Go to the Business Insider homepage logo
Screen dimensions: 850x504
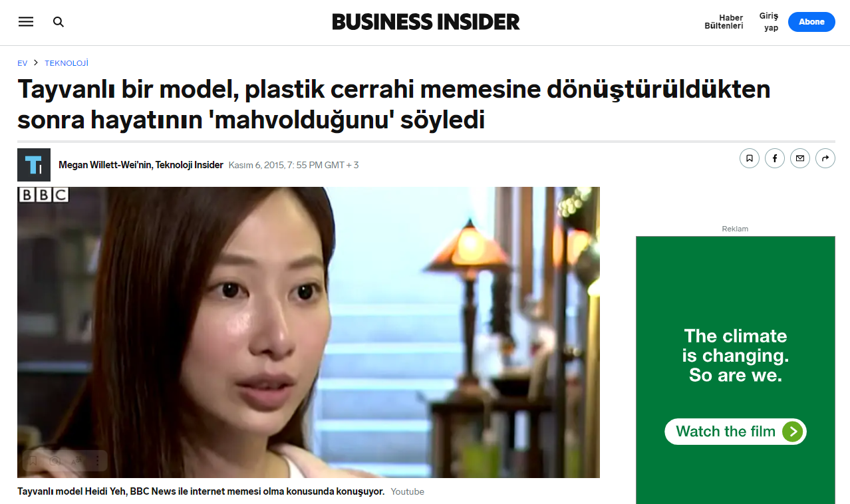426,22
